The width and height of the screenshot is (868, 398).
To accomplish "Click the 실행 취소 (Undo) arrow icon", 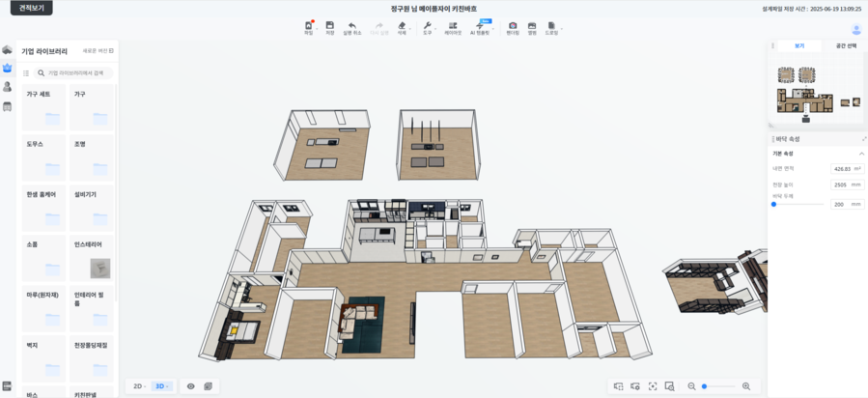I will [352, 25].
